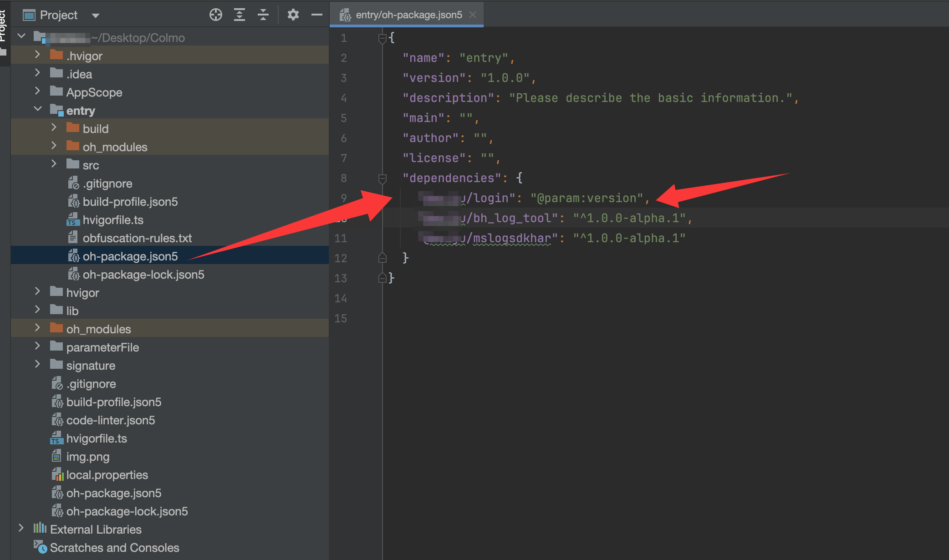Click the img.png image file icon
Image resolution: width=949 pixels, height=560 pixels.
[56, 457]
